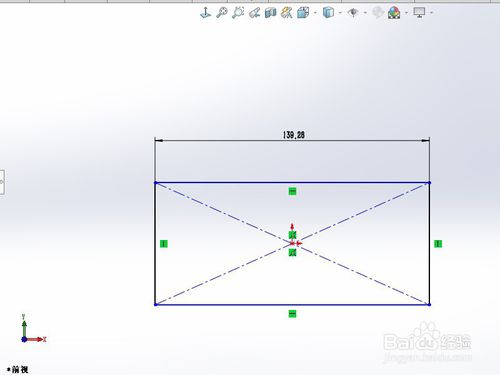Screen dimensions: 500x375
Task: Click the Normal To view icon
Action: coord(205,13)
